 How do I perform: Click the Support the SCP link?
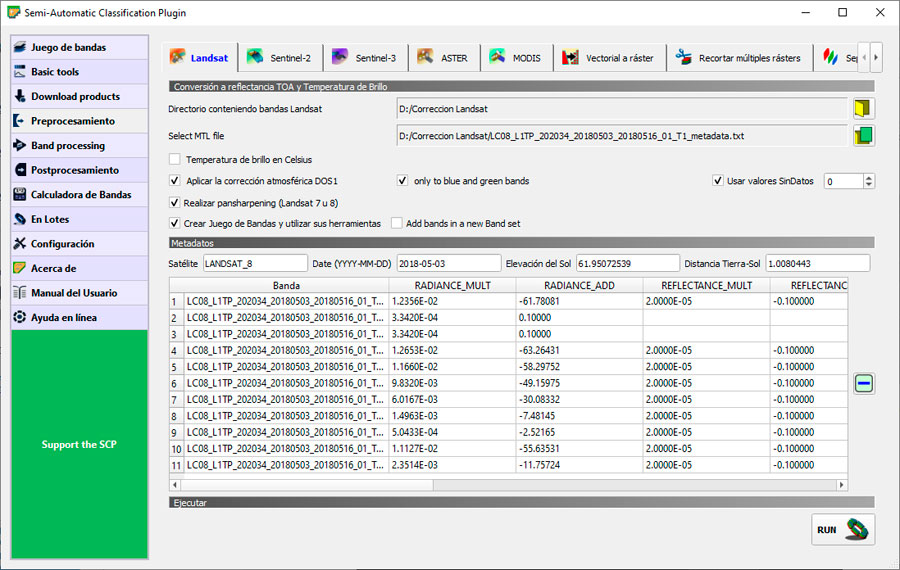click(79, 444)
